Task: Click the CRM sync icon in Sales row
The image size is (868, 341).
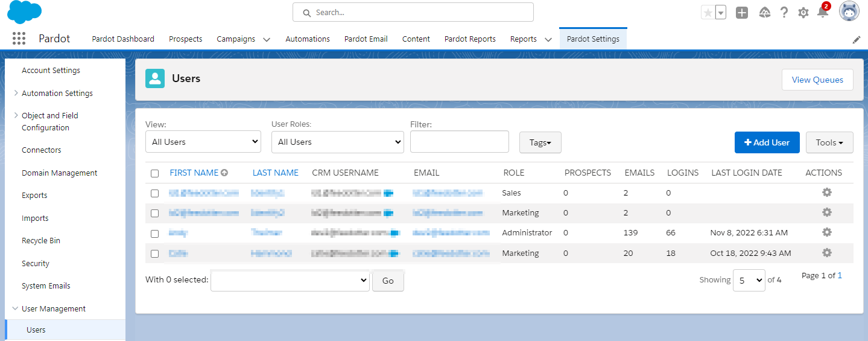Action: click(x=389, y=193)
